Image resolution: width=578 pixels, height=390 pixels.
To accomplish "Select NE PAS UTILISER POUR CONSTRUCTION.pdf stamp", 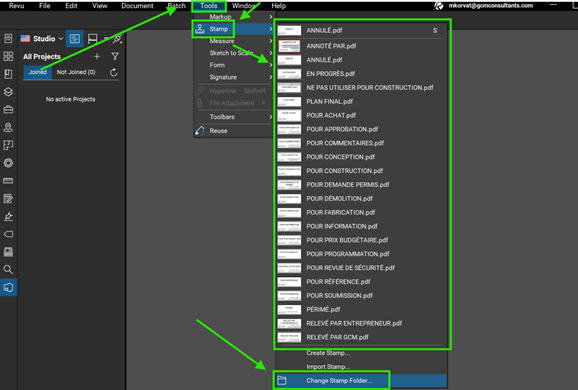I will coord(360,87).
